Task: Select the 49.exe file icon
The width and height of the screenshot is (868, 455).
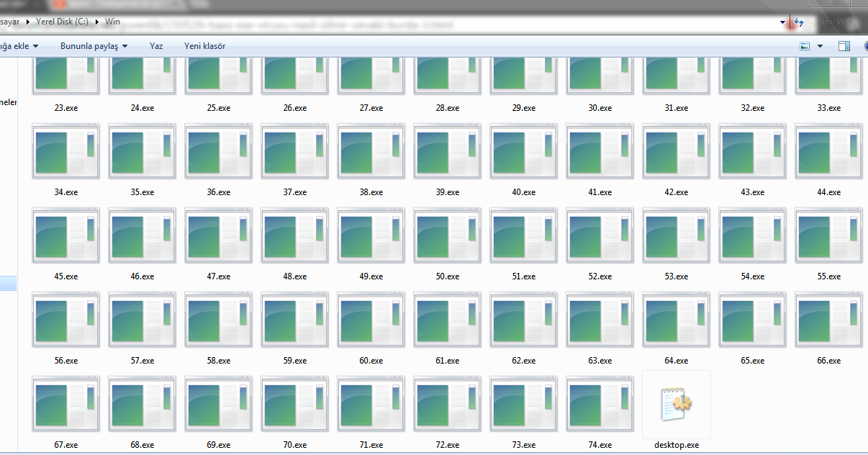Action: 371,235
